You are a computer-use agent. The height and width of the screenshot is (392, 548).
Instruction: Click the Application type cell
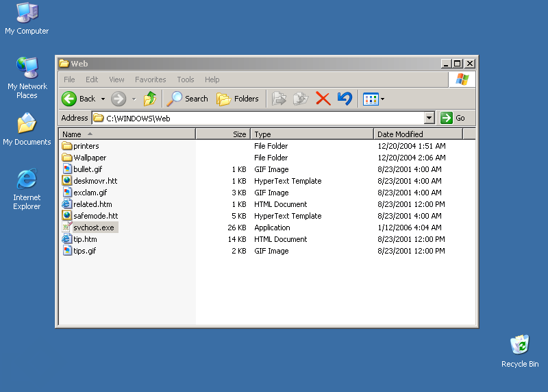click(272, 228)
